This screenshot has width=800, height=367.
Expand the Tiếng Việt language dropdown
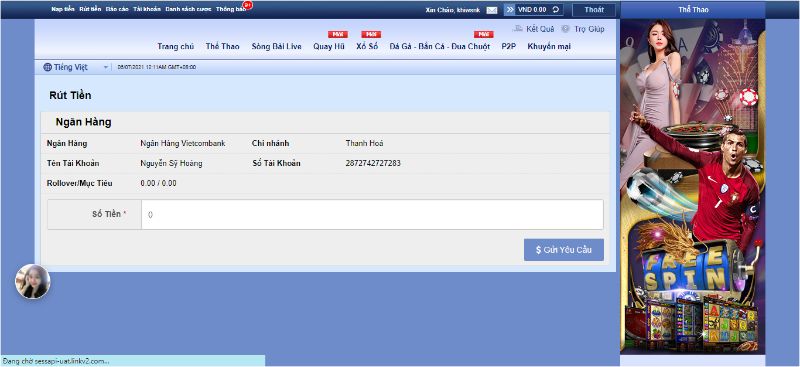click(x=106, y=67)
